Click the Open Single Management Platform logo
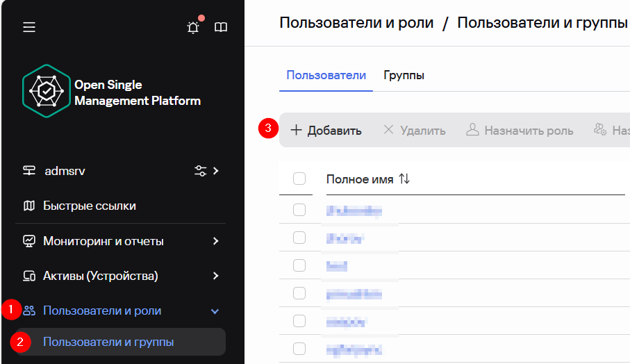The width and height of the screenshot is (630, 364). click(47, 92)
